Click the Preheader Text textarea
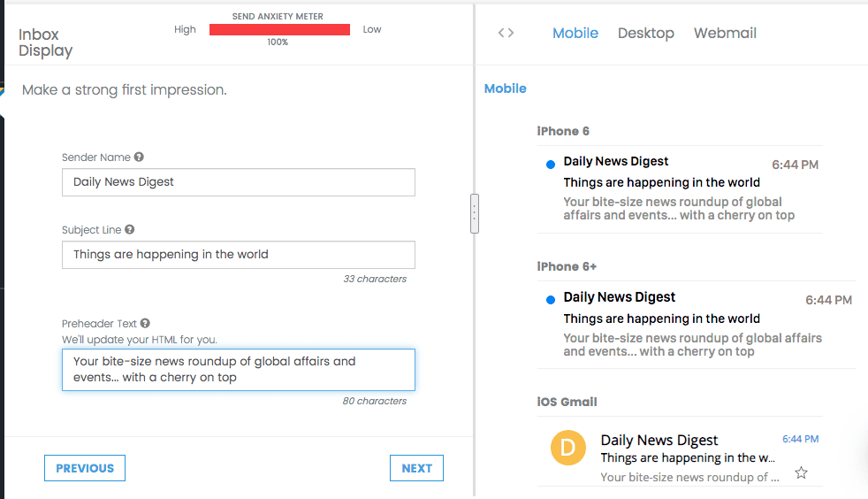868x499 pixels. point(238,369)
